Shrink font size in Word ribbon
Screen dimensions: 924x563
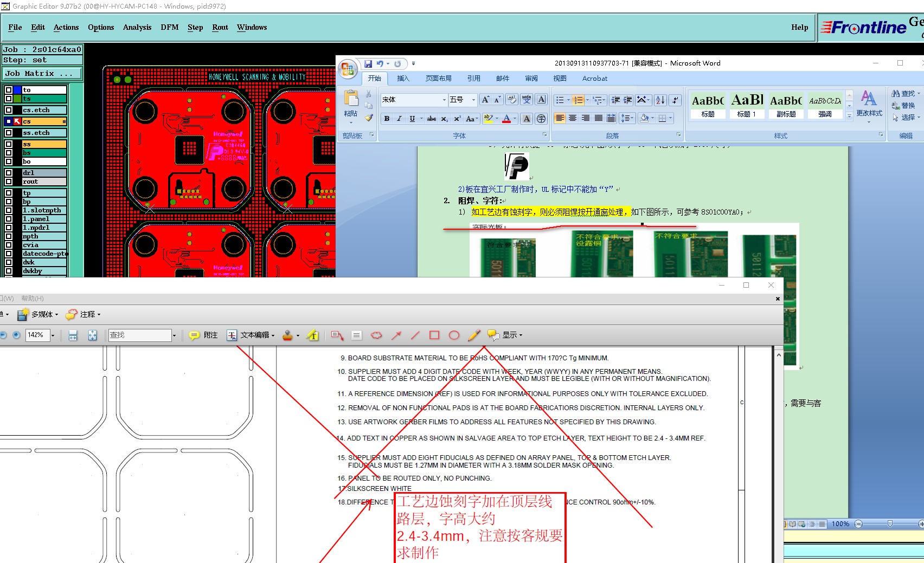point(497,100)
